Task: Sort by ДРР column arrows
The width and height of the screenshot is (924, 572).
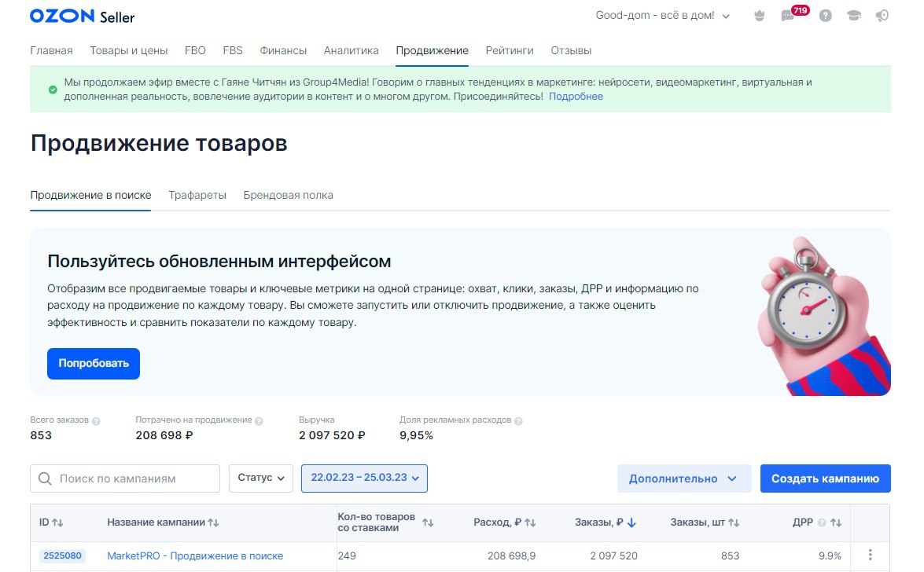Action: [x=836, y=522]
